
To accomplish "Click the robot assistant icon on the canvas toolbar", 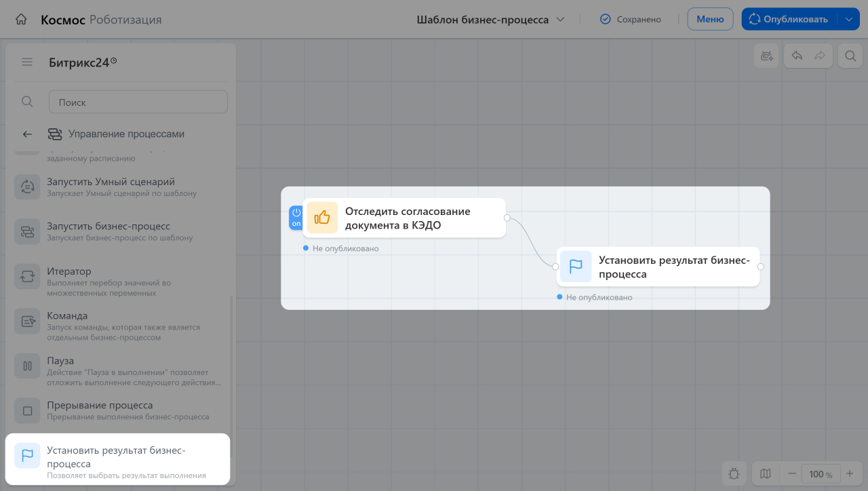I will tap(767, 56).
